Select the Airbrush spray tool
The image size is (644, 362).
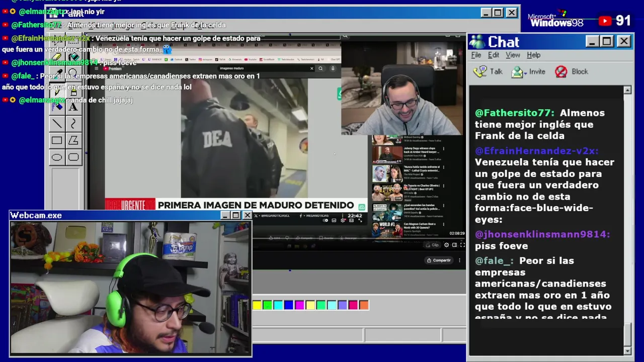point(57,107)
